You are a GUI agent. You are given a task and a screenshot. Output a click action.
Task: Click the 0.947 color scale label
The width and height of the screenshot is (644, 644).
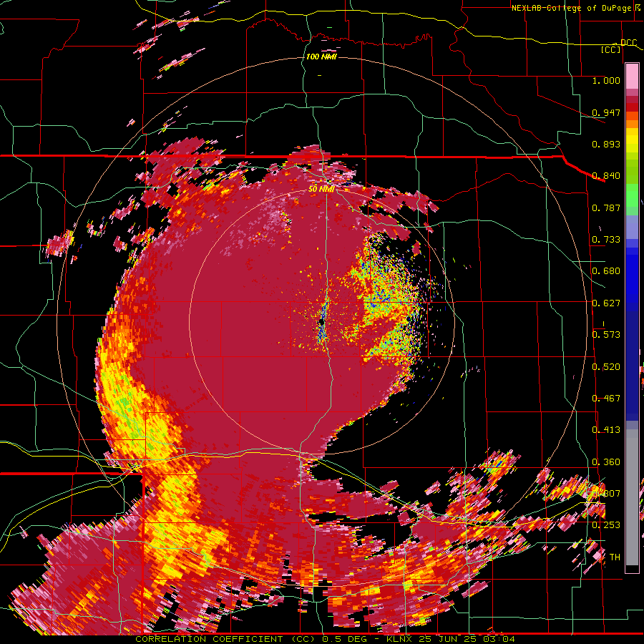tap(606, 112)
